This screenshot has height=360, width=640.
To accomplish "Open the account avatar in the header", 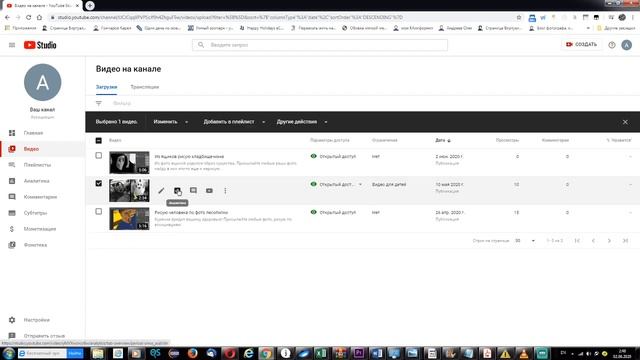I will point(627,45).
